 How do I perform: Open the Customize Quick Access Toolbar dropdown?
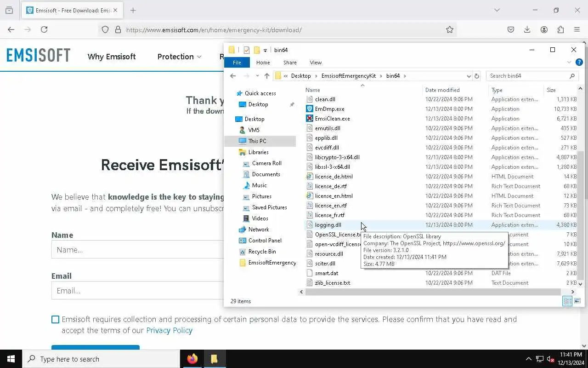[265, 50]
